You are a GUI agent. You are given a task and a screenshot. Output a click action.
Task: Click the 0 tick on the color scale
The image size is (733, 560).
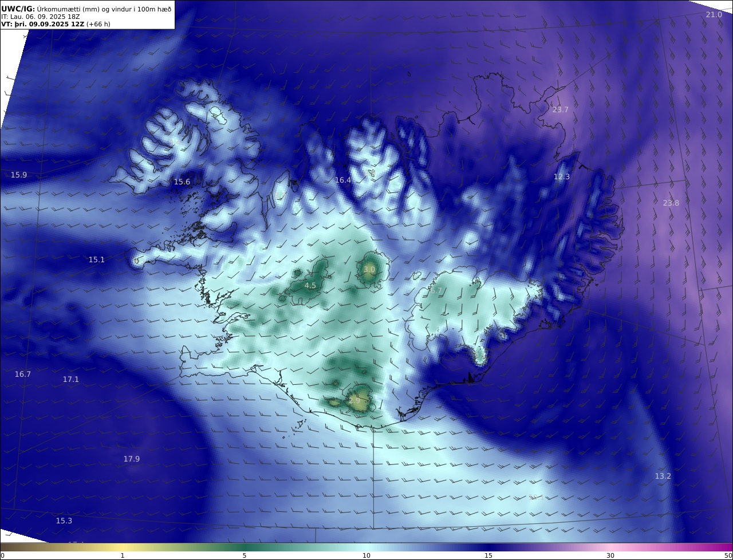coord(2,555)
